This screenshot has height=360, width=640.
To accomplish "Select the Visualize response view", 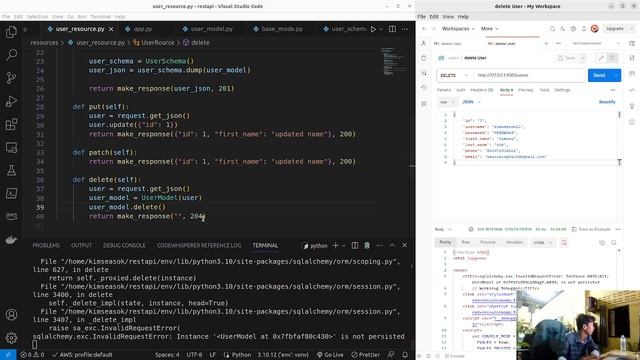I will (514, 242).
